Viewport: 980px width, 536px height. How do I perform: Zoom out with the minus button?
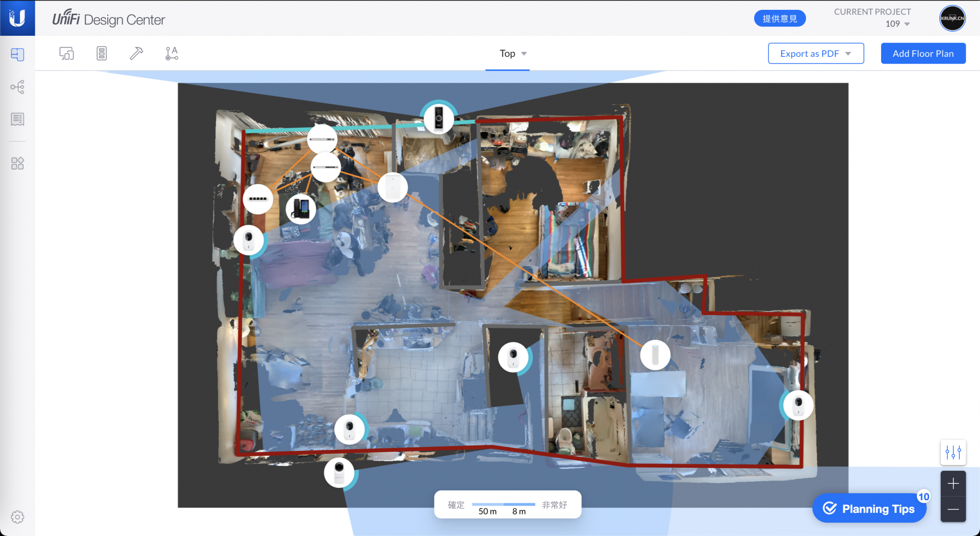(x=953, y=510)
